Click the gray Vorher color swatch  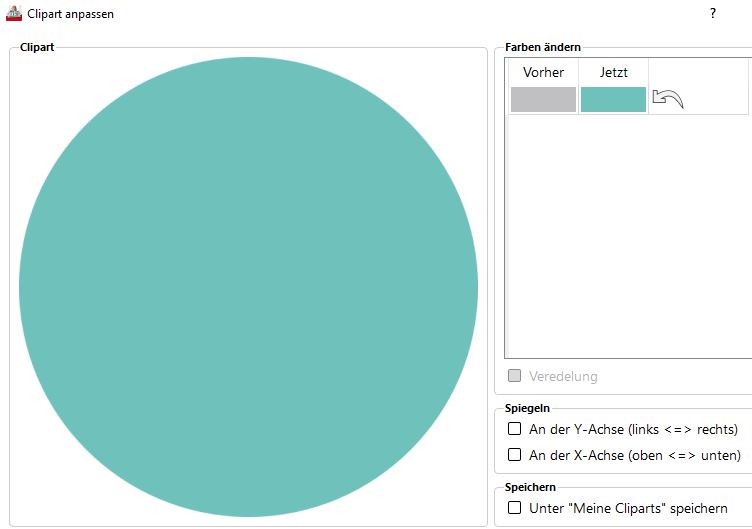543,99
